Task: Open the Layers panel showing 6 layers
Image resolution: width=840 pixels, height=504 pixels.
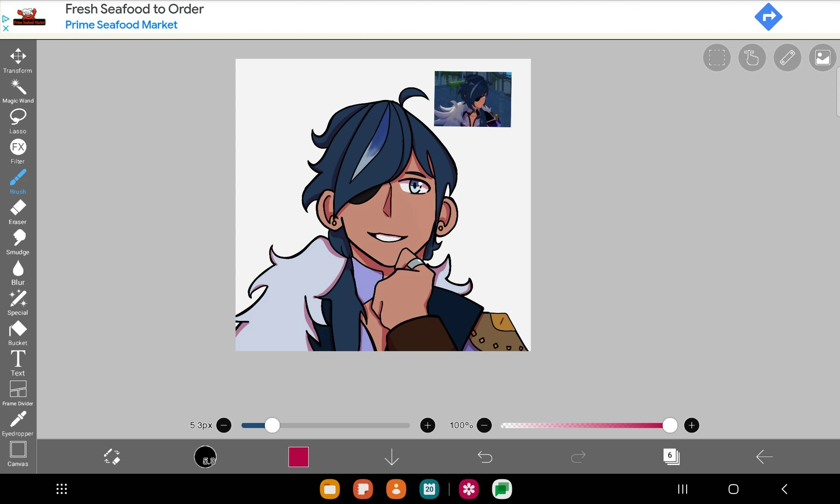Action: tap(670, 457)
